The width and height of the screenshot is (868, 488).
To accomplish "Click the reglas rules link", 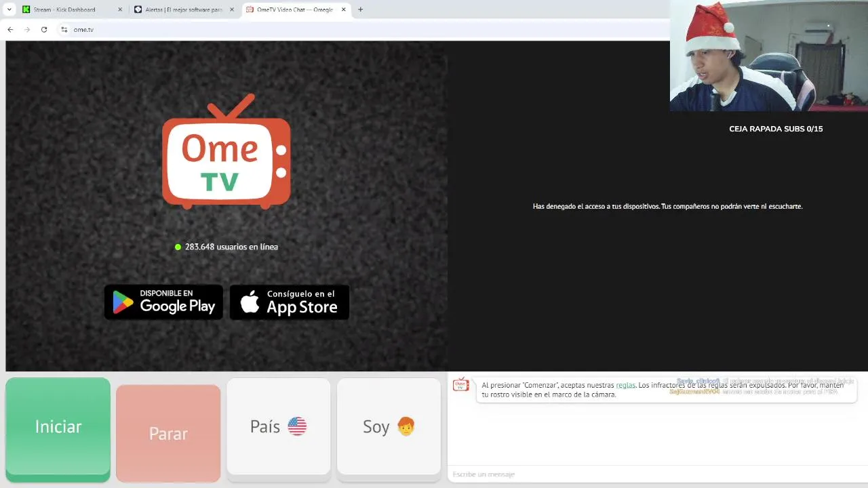I will pyautogui.click(x=625, y=385).
